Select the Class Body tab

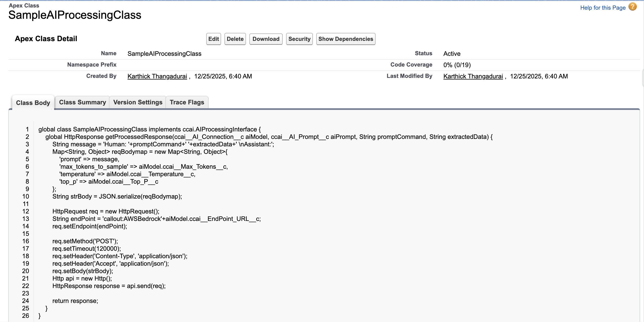click(33, 103)
